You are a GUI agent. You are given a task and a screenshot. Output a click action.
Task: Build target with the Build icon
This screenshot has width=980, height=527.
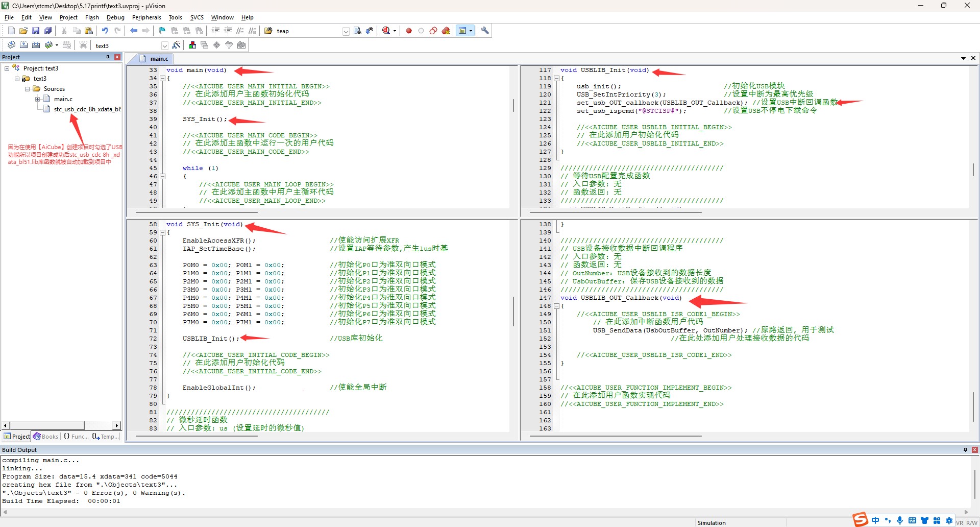23,45
